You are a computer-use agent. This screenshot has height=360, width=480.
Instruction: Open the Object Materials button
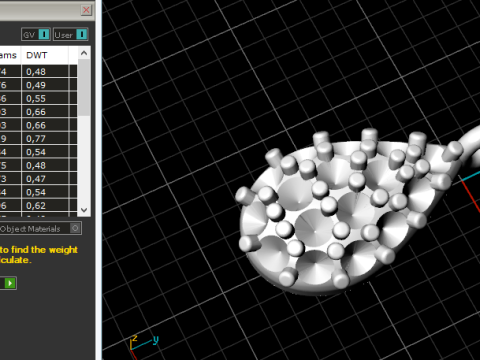[40, 229]
